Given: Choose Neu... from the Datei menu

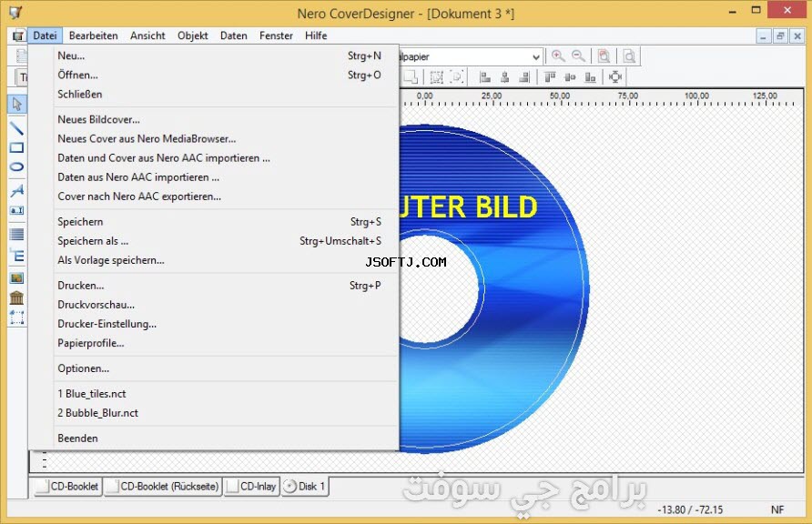Looking at the screenshot, I should pos(213,55).
